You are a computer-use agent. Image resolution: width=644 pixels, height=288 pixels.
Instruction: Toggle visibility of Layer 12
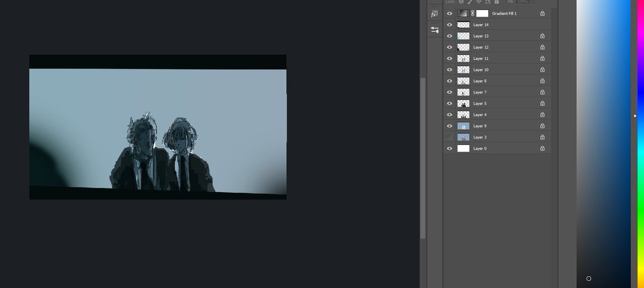point(450,47)
